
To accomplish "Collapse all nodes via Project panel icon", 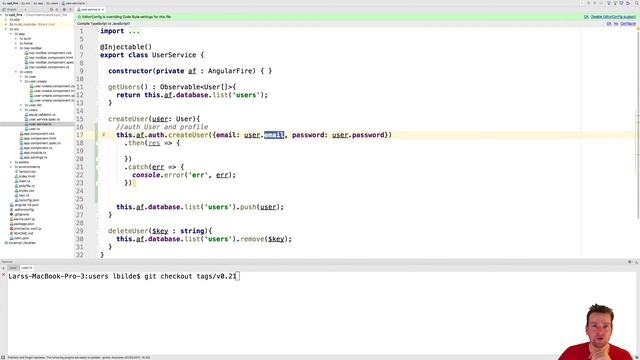I will [x=57, y=9].
